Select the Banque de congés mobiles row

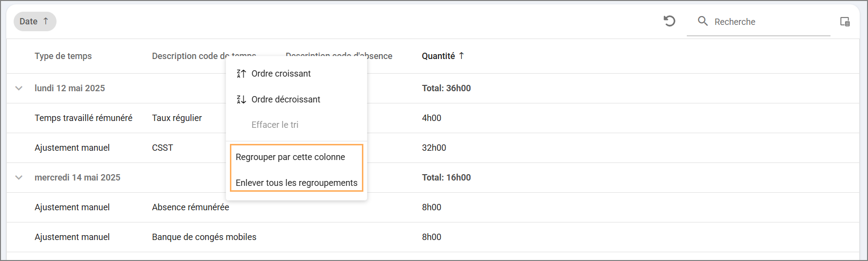(204, 237)
